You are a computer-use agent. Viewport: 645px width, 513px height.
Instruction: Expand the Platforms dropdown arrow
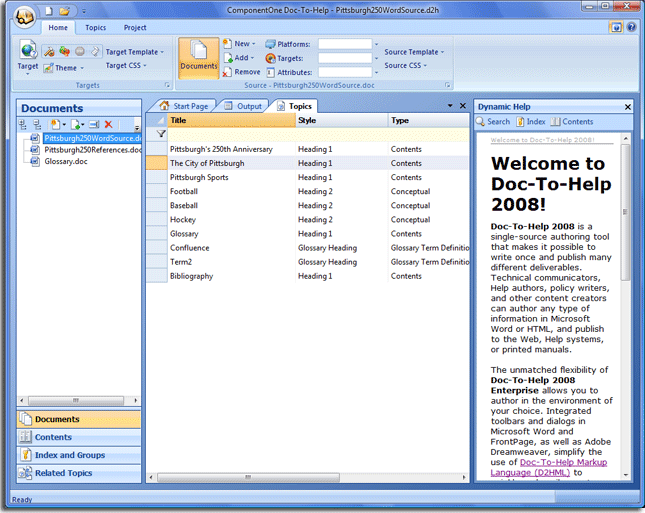(376, 44)
